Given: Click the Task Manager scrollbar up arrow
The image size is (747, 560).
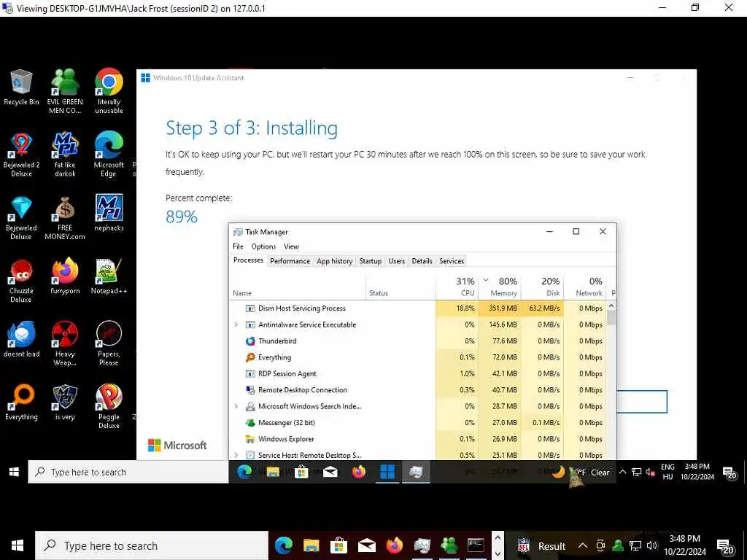Looking at the screenshot, I should pos(611,306).
